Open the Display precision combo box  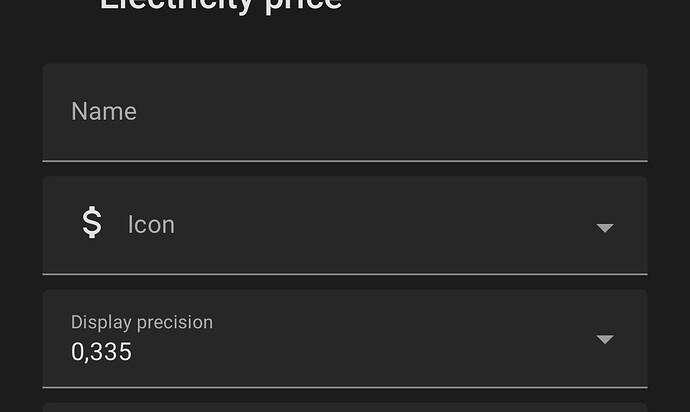coord(344,338)
